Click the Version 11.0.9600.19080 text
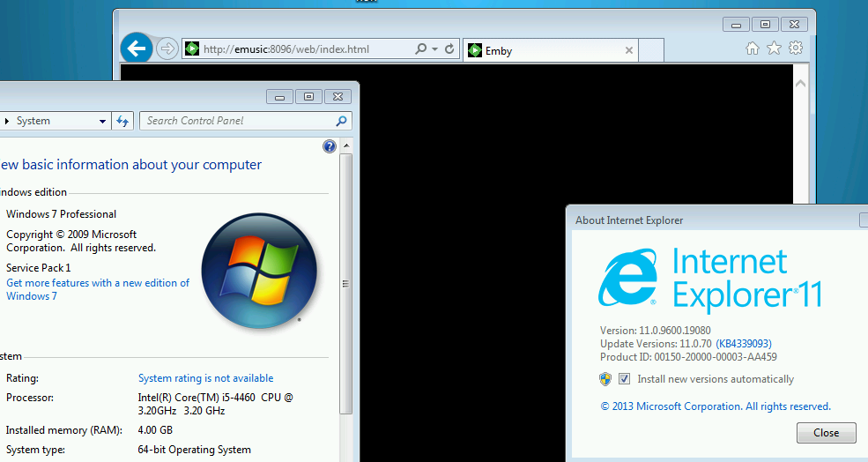This screenshot has width=868, height=462. [x=656, y=331]
